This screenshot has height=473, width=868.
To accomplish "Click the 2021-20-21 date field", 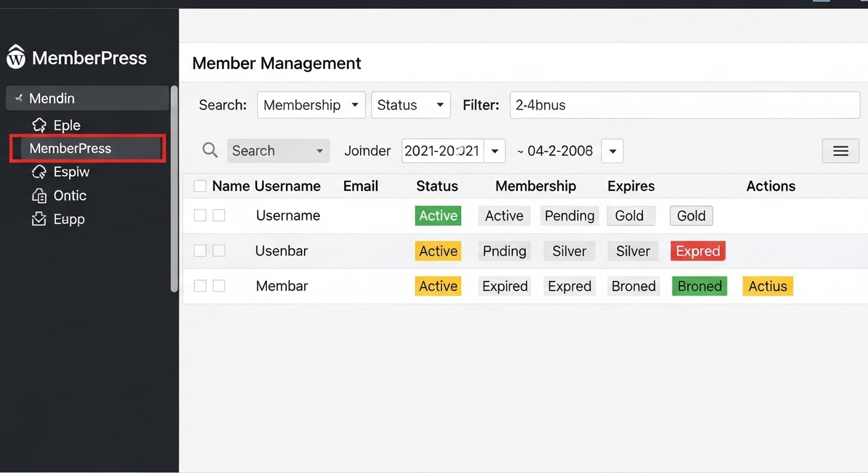I will pos(443,151).
